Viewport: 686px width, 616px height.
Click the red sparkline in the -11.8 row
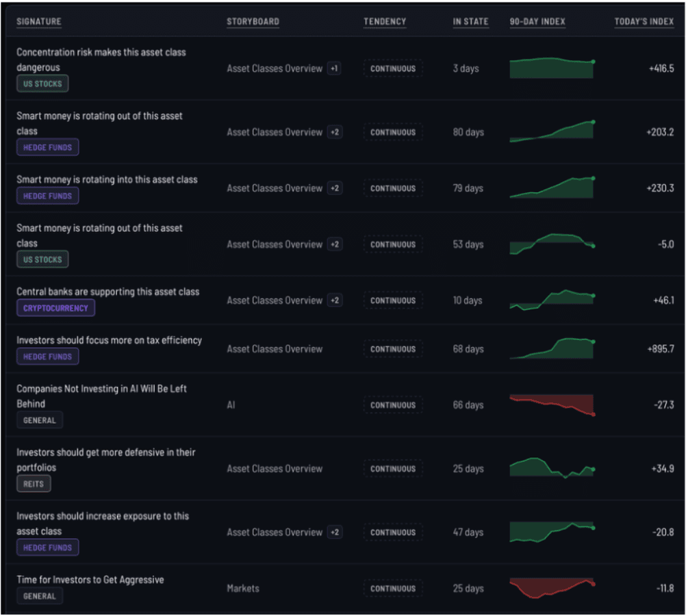[x=552, y=588]
